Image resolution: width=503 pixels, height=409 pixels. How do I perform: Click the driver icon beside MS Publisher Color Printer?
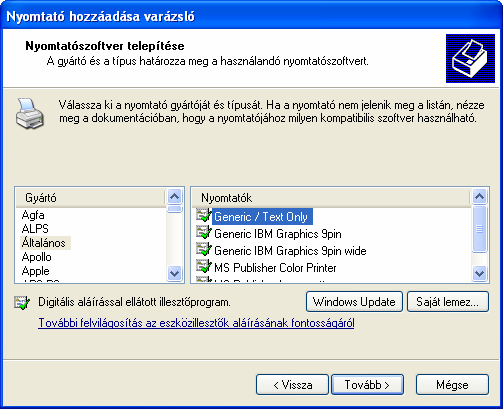pos(204,266)
